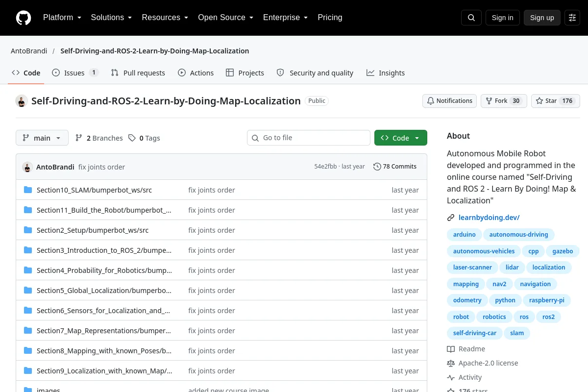Open the main branch selector dropdown

tap(42, 138)
